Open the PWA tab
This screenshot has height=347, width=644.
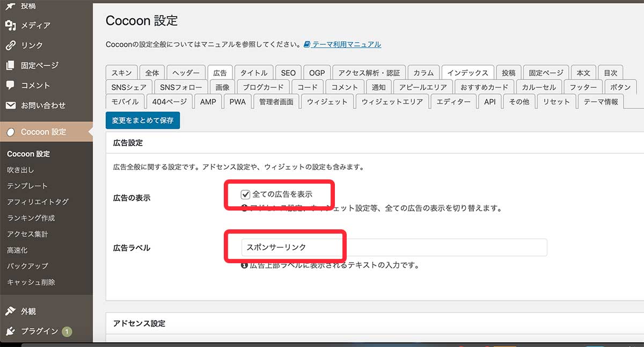tap(237, 102)
